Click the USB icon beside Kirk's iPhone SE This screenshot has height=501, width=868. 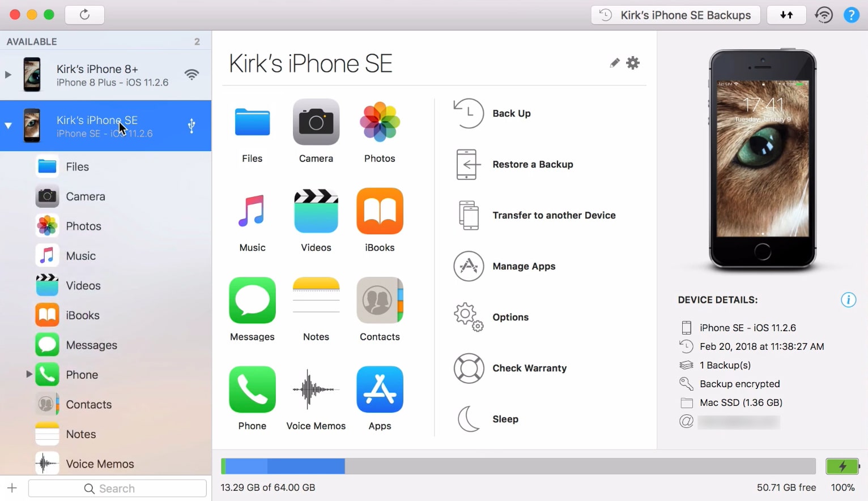192,126
